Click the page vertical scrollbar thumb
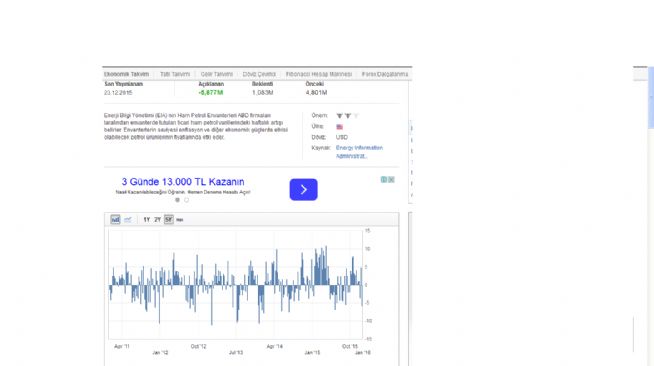654x366 pixels. coord(651,98)
